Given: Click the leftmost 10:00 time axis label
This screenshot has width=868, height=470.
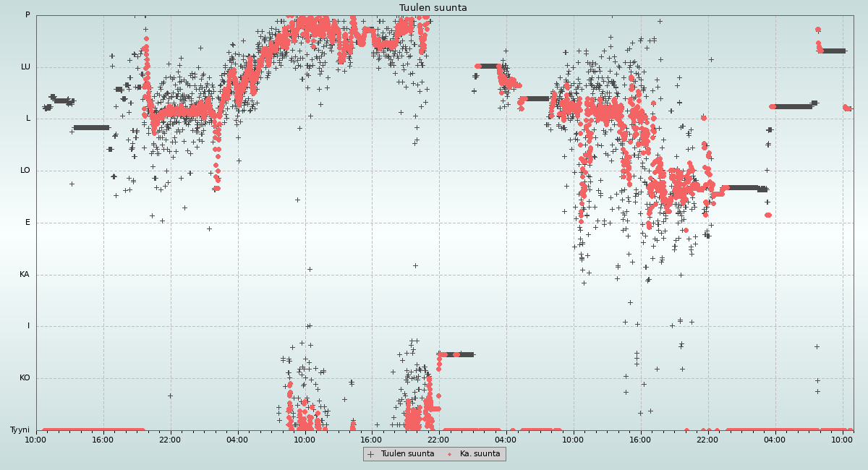Looking at the screenshot, I should click(x=35, y=440).
